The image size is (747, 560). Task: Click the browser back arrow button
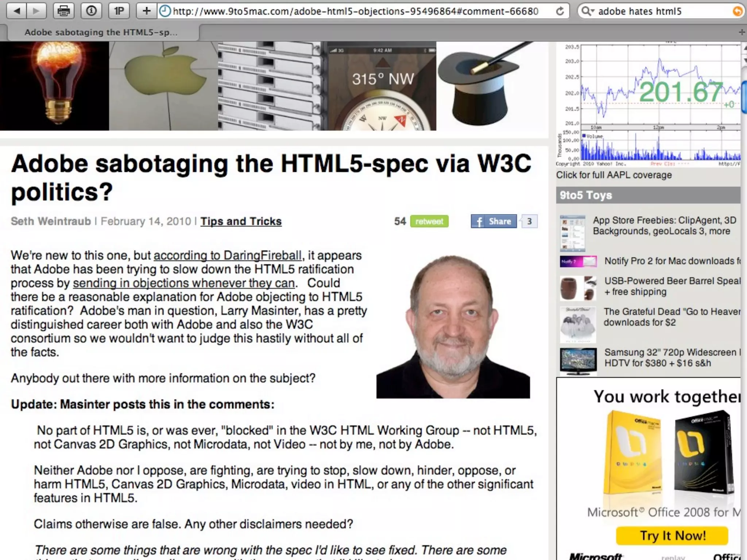(x=16, y=11)
